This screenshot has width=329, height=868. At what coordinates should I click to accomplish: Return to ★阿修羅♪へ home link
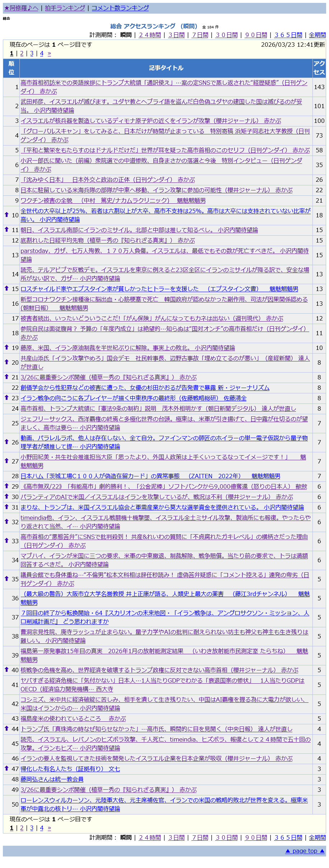click(21, 8)
